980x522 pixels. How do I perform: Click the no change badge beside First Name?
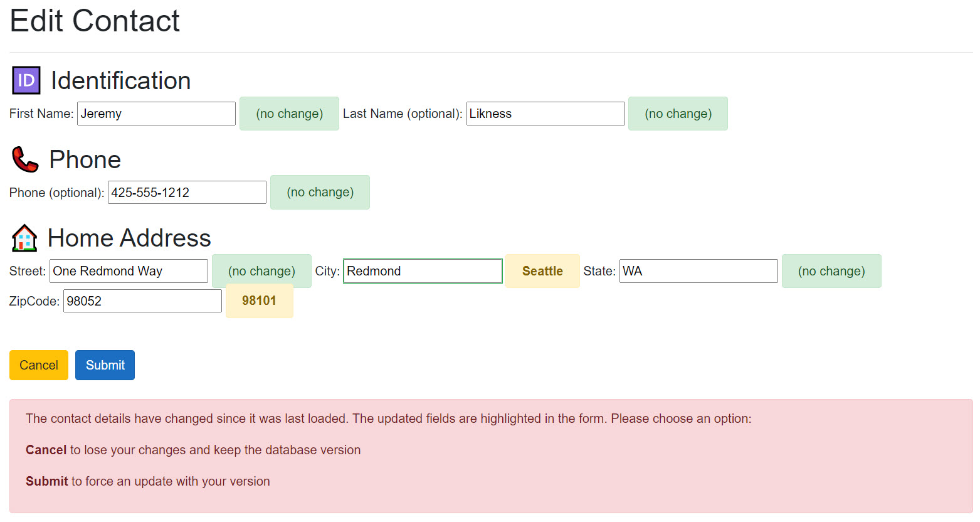tap(289, 114)
